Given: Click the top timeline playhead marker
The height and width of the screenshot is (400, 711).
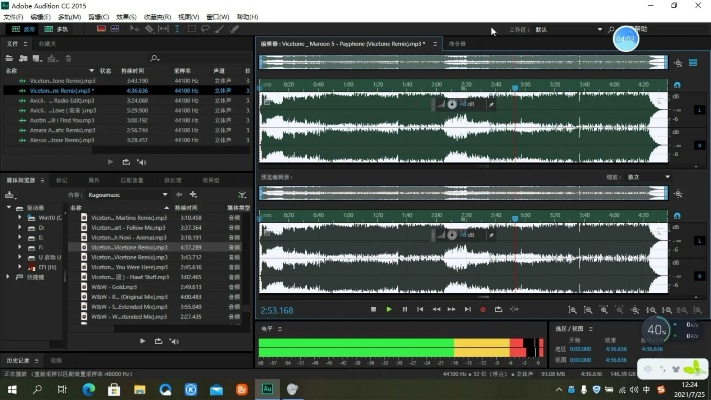Looking at the screenshot, I should [515, 87].
